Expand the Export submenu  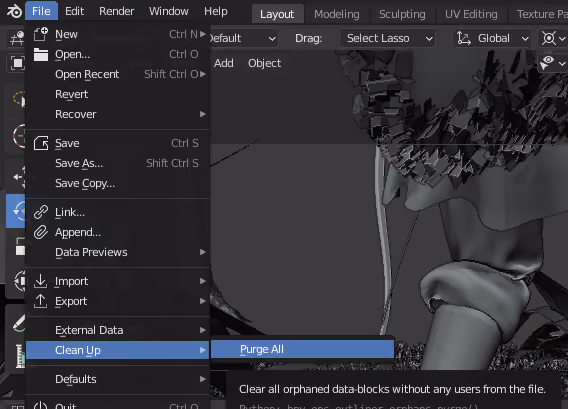click(x=118, y=301)
